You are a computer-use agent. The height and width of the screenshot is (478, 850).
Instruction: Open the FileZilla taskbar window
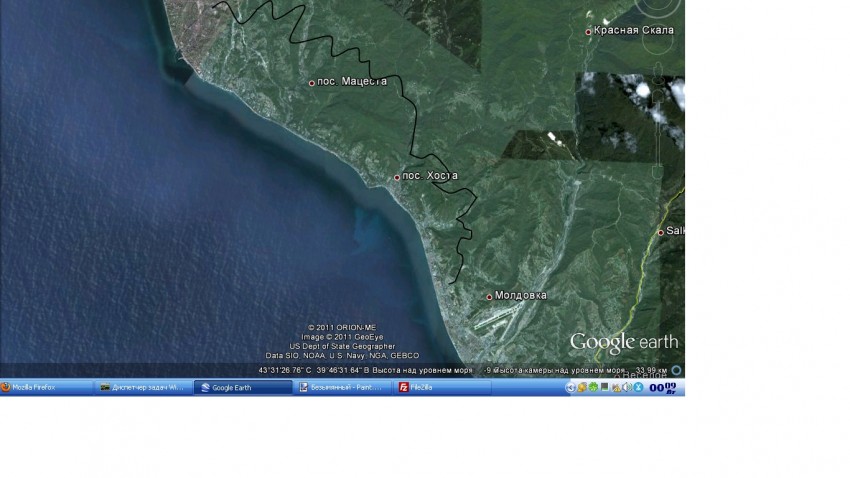442,387
